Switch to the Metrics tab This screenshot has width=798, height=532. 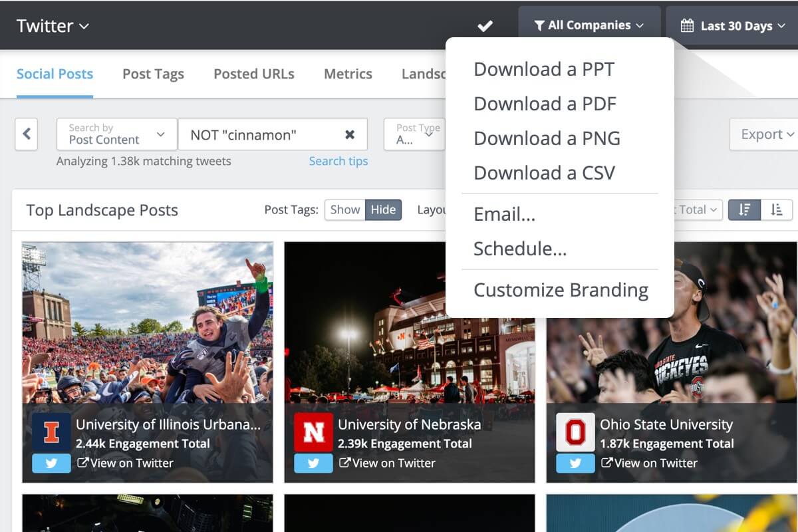(348, 74)
